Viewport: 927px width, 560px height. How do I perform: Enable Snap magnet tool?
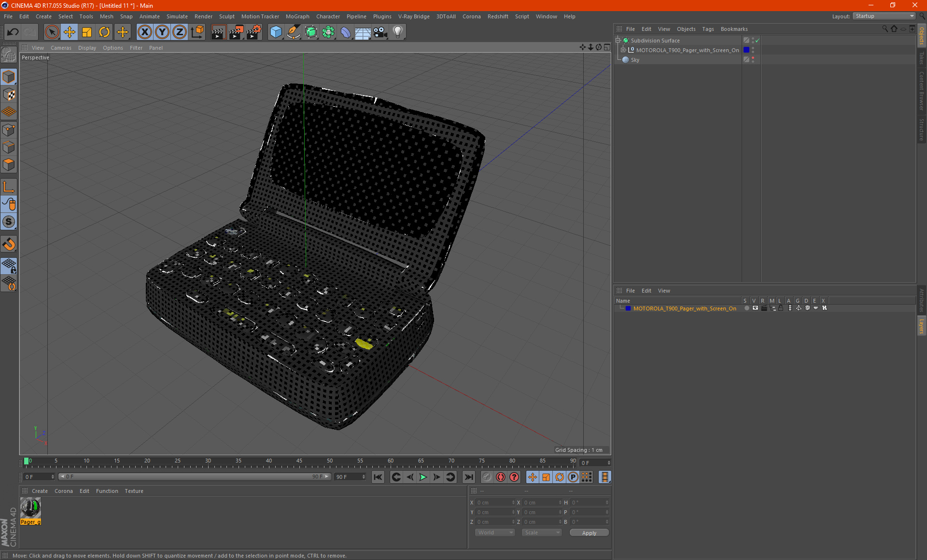(x=9, y=244)
